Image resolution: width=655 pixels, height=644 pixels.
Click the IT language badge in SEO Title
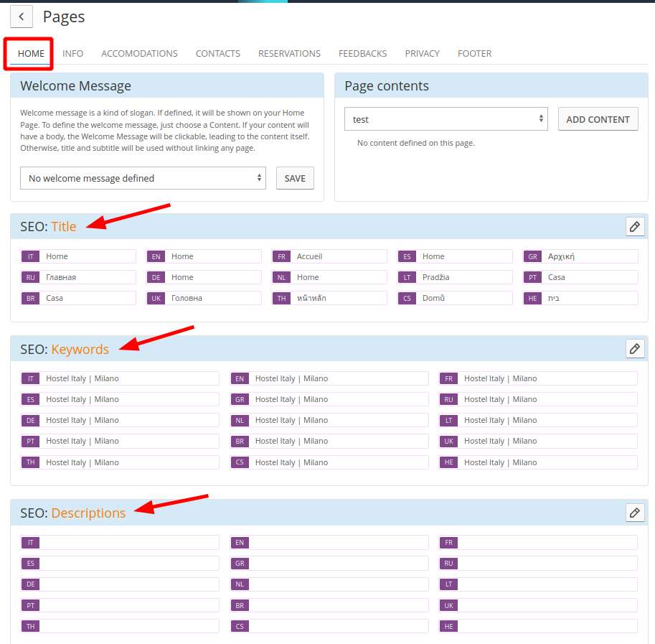(31, 256)
